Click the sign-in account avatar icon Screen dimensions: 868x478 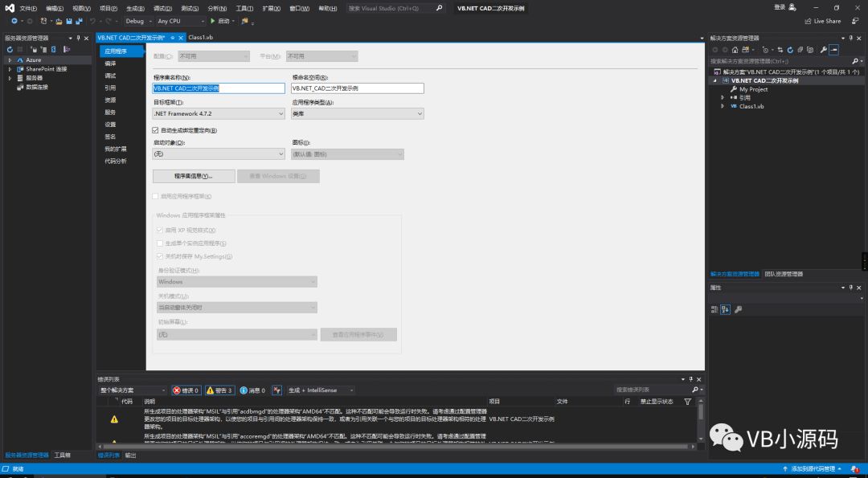coord(792,7)
